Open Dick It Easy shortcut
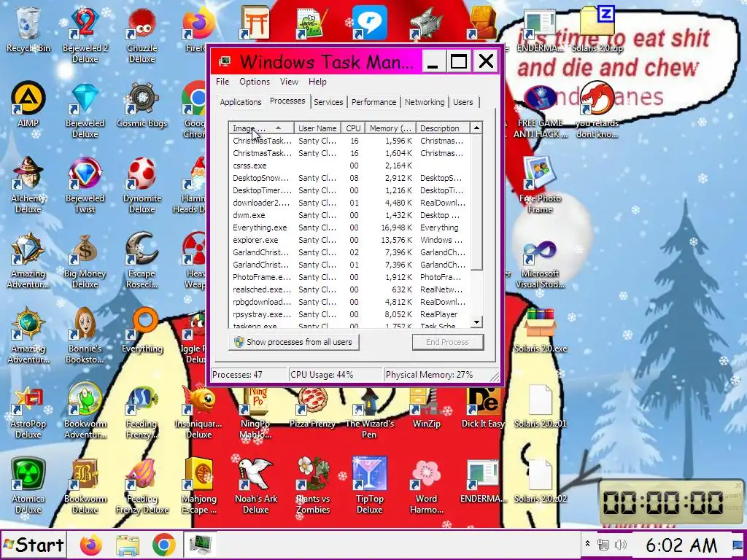Image resolution: width=747 pixels, height=560 pixels. (483, 408)
